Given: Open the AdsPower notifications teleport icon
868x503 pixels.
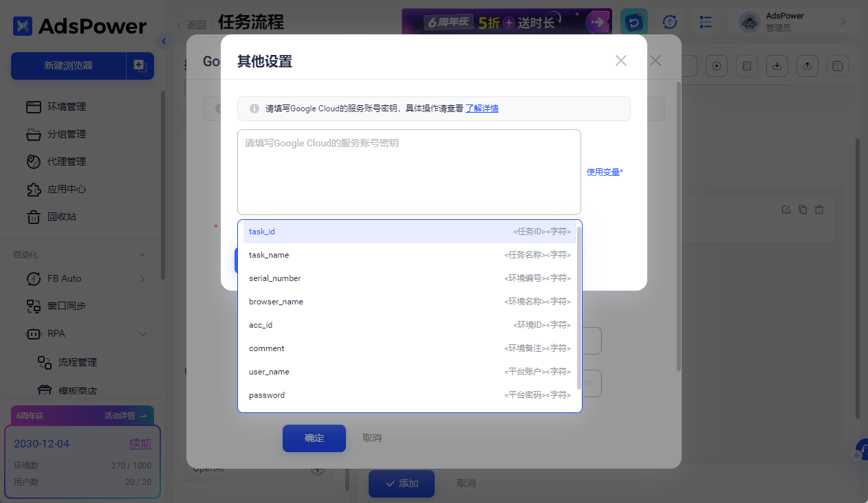Looking at the screenshot, I should tap(633, 21).
